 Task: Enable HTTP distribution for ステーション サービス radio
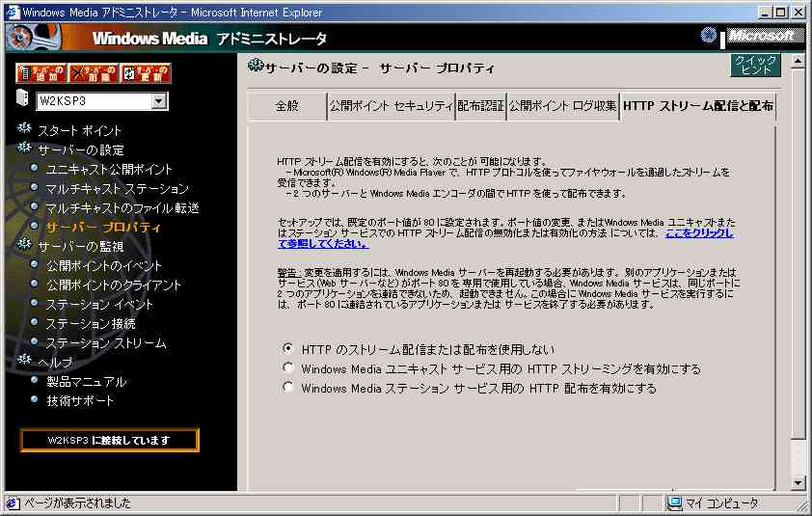click(288, 387)
